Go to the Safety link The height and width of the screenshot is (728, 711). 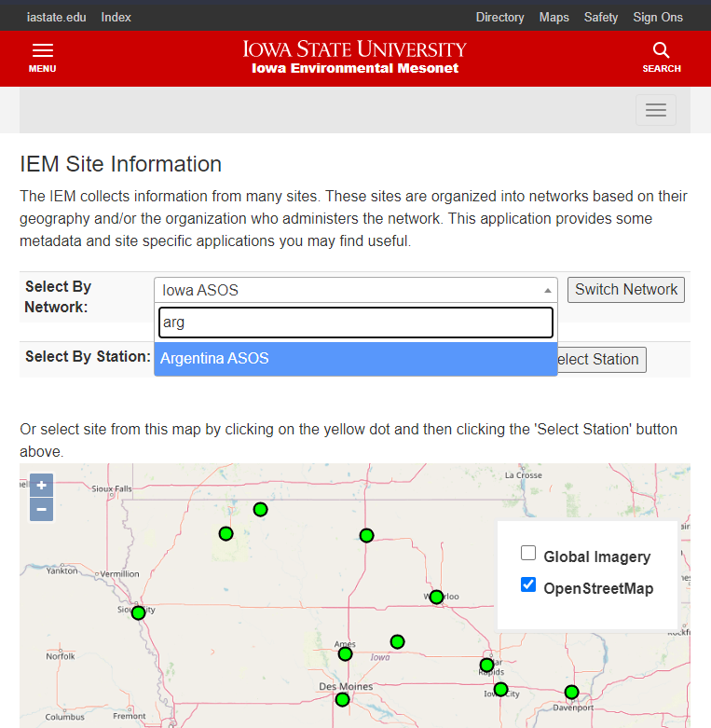tap(601, 17)
